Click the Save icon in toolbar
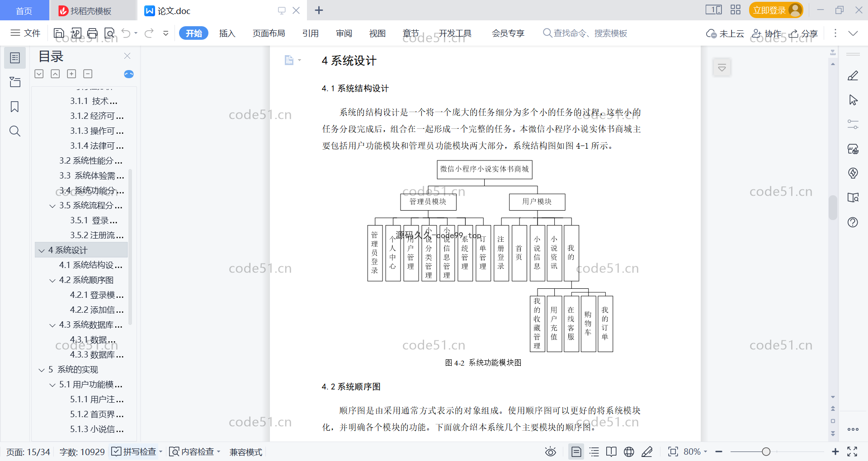 (59, 33)
